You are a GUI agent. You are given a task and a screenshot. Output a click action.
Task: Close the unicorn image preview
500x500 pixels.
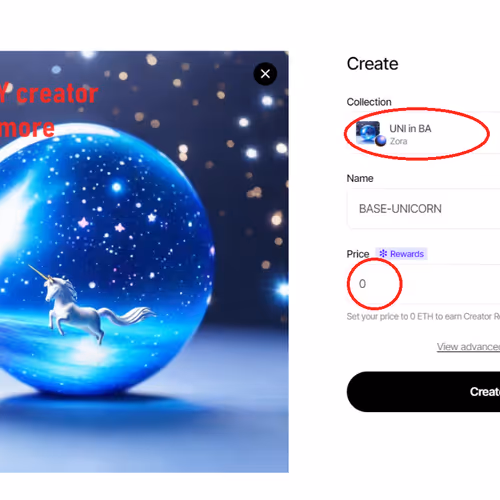click(265, 74)
